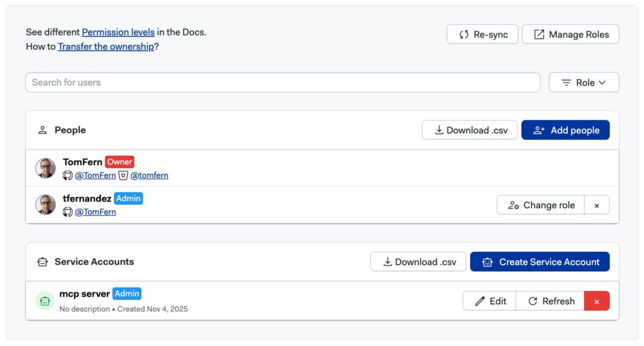Download People list as .csv
This screenshot has width=644, height=346.
470,130
